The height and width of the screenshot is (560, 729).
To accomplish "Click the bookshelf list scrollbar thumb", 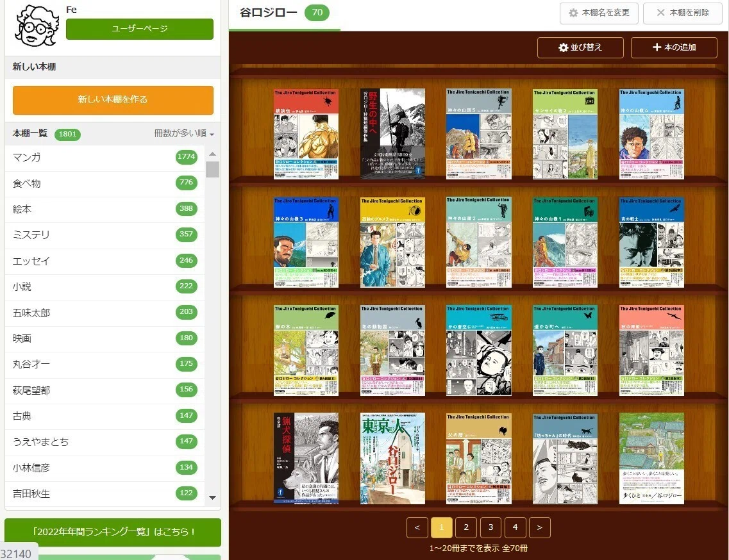I will [x=212, y=169].
